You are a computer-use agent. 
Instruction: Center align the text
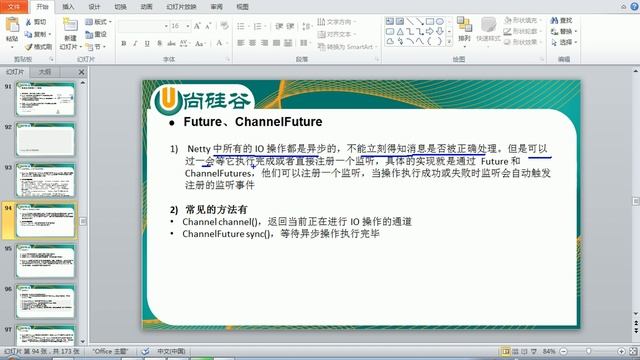[253, 43]
